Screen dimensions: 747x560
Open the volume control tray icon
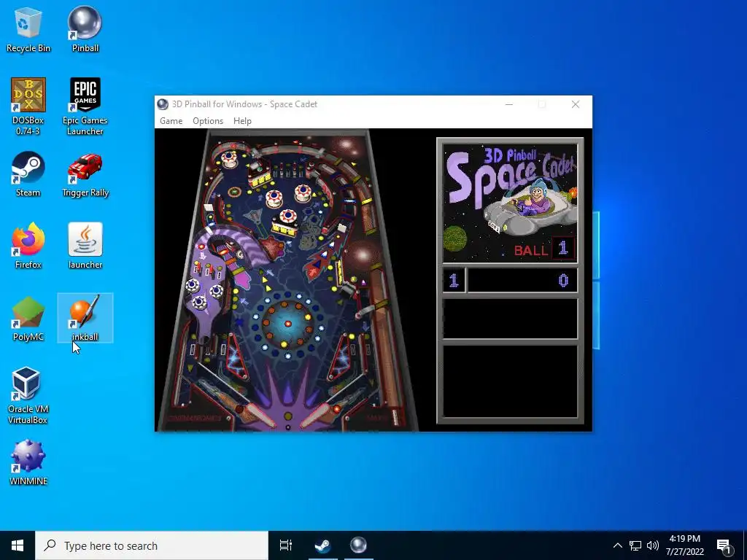click(653, 545)
